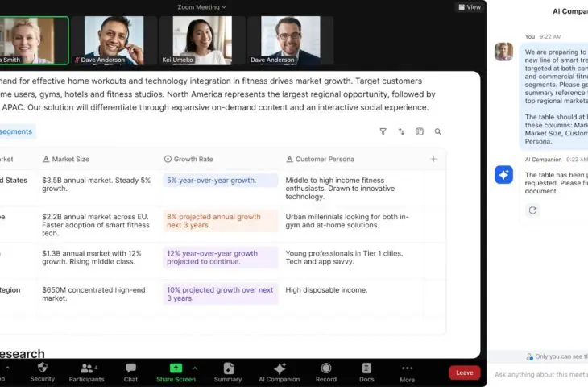The height and width of the screenshot is (387, 588).
Task: Toggle the AI Companion panel
Action: (x=279, y=372)
